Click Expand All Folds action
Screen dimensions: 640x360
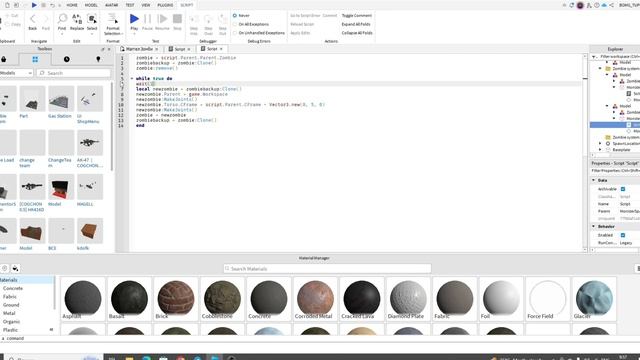[x=356, y=24]
